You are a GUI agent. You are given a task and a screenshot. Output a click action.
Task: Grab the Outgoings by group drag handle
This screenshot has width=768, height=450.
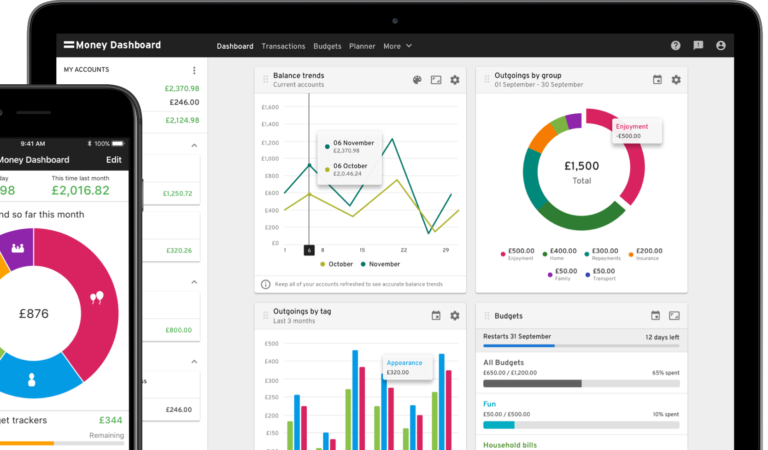[x=487, y=79]
